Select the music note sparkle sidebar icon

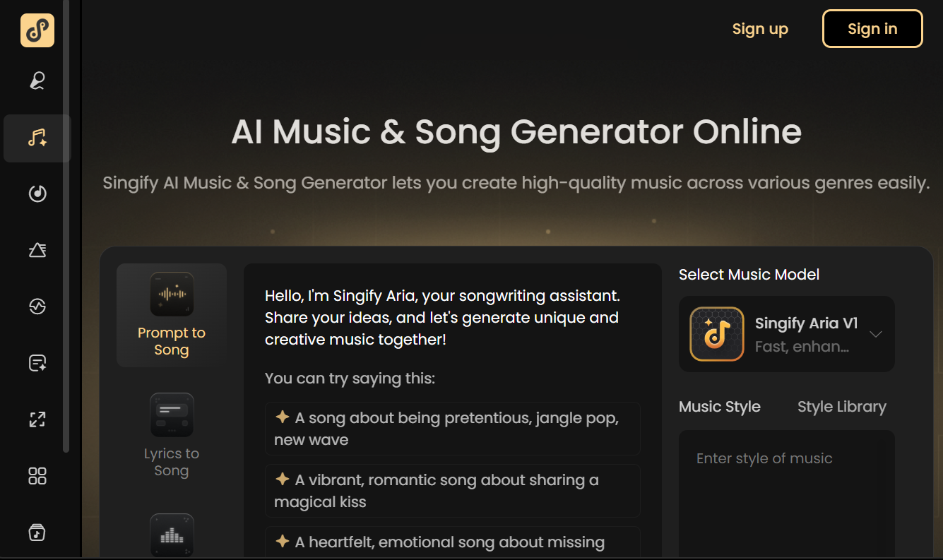pos(37,138)
